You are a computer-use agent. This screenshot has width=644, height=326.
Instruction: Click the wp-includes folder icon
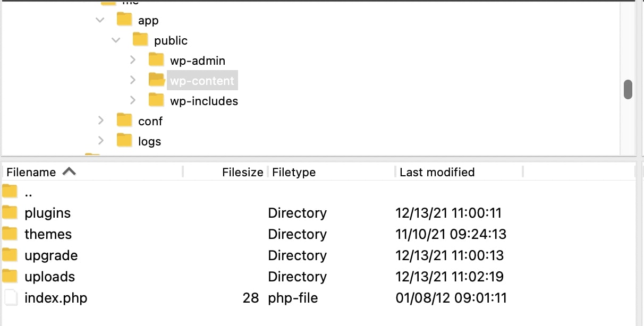click(156, 100)
